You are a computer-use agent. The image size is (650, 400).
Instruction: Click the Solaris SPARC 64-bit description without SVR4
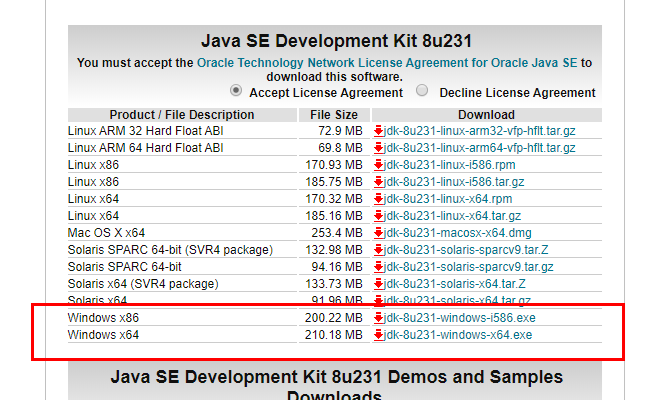point(125,267)
